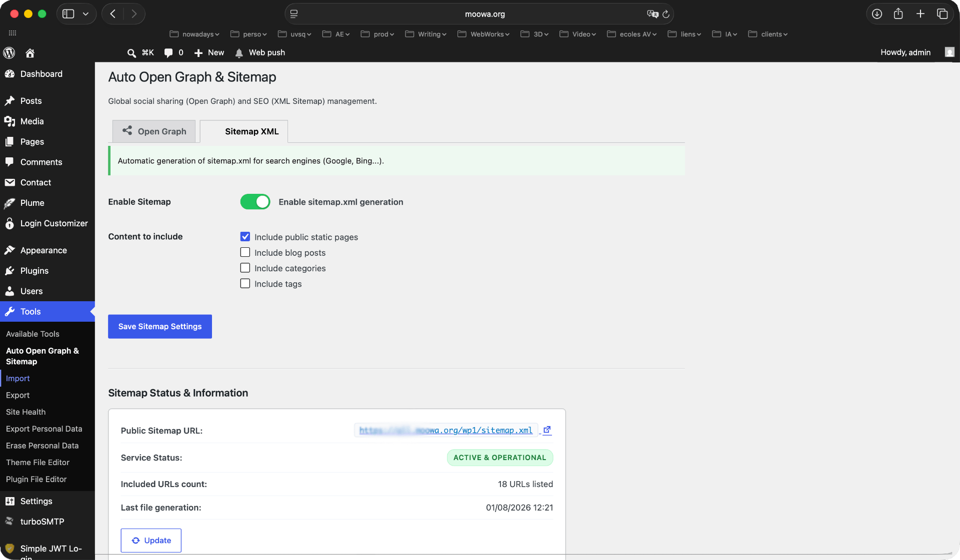
Task: Open a new tab with plus icon
Action: point(920,14)
